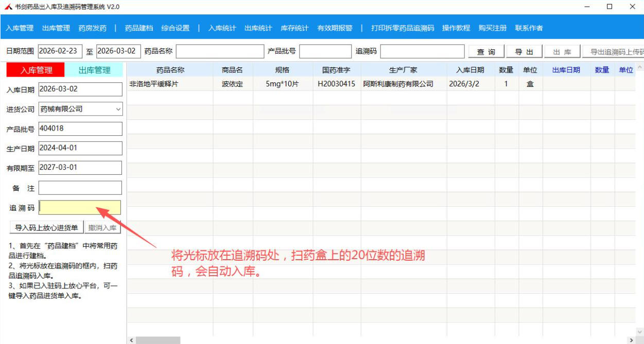Switch to the red 入库管理 tab

(36, 70)
